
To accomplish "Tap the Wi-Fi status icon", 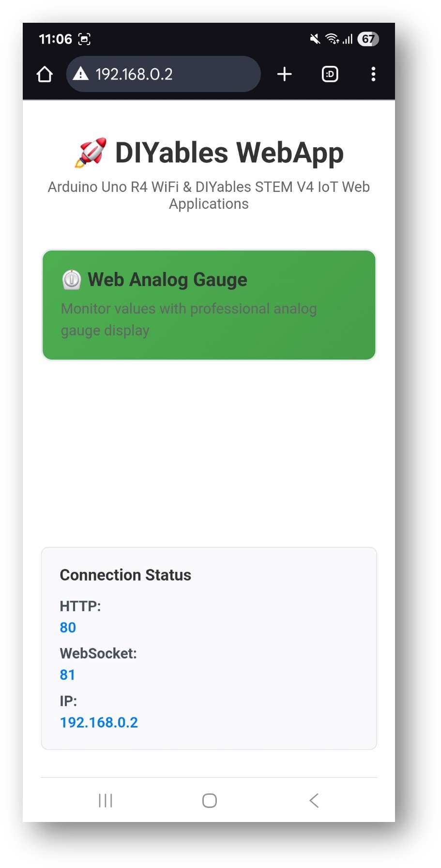I will pyautogui.click(x=333, y=39).
